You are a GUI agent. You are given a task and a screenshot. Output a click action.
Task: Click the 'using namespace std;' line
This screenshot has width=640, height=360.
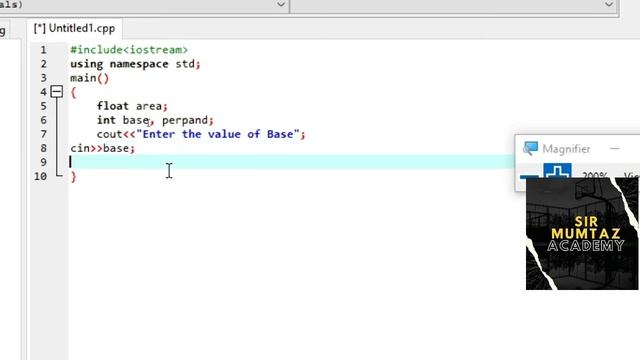pyautogui.click(x=135, y=64)
